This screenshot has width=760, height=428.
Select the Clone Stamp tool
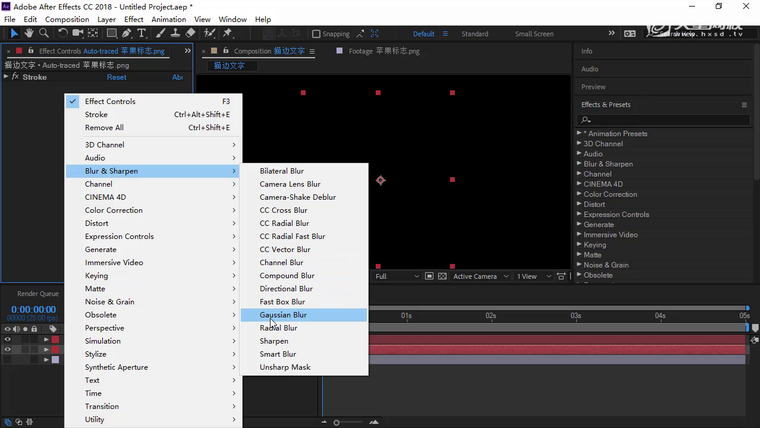click(175, 33)
